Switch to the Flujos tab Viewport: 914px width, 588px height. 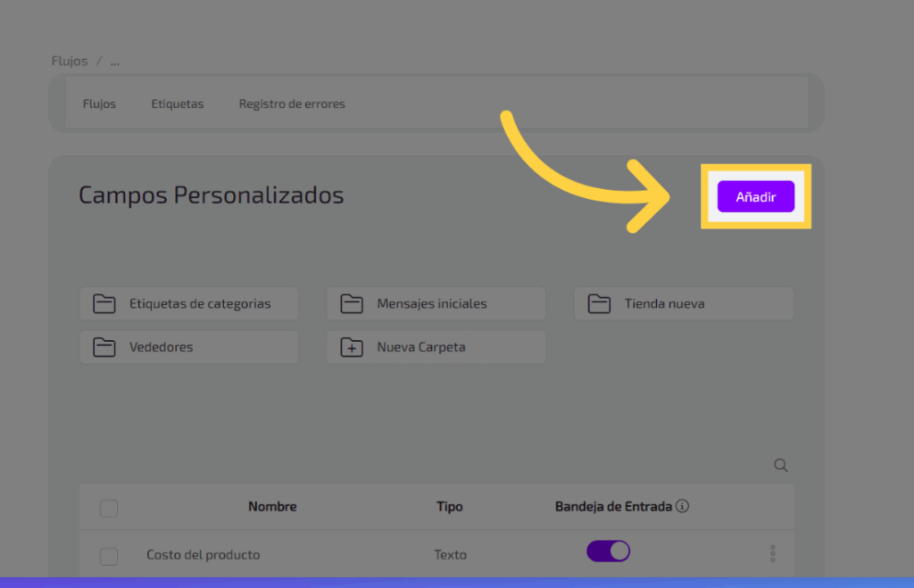(x=99, y=104)
